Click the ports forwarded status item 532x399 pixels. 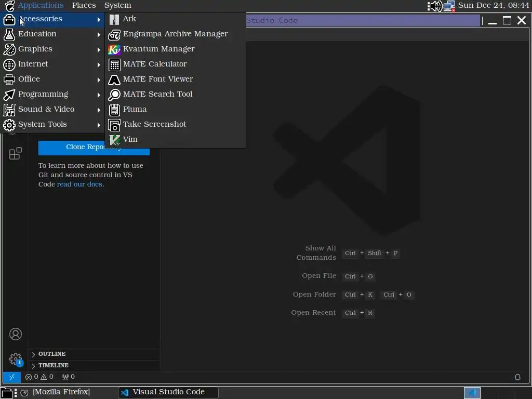tap(69, 377)
